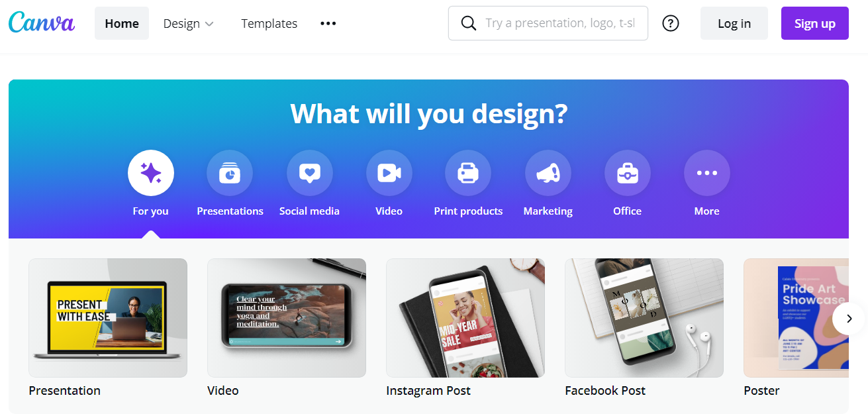The image size is (868, 418).
Task: Advance the carousel with right arrow
Action: [x=849, y=319]
